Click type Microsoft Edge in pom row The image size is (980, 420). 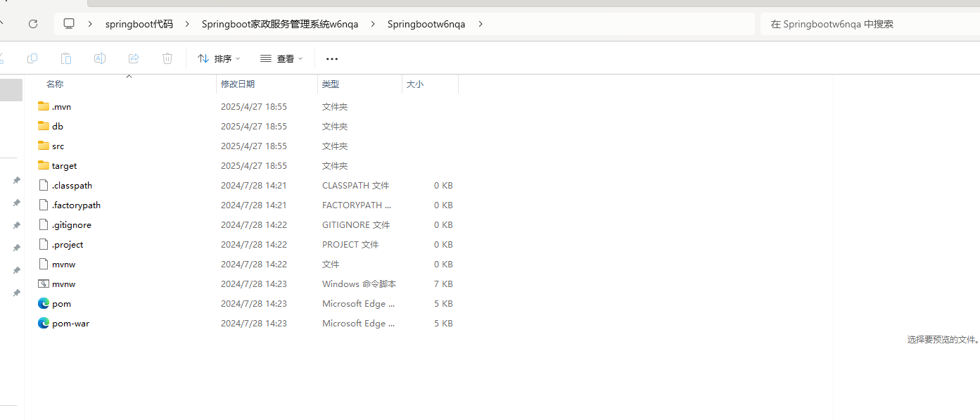359,304
